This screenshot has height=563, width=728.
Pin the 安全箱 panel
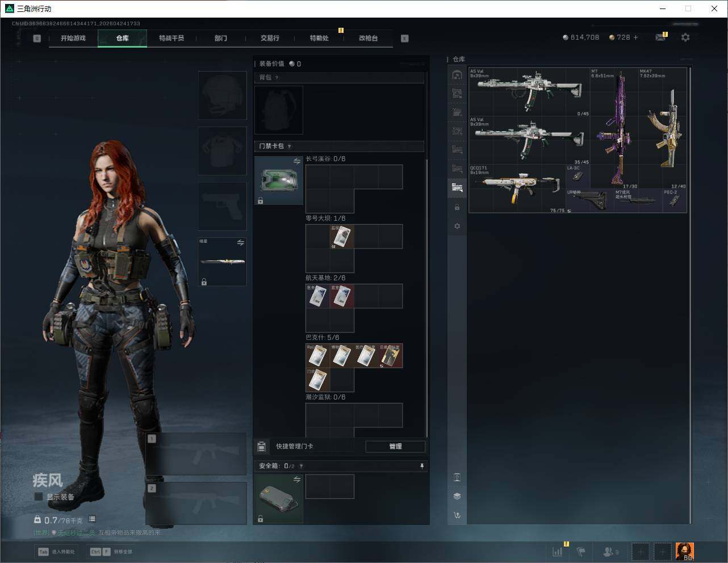point(422,466)
